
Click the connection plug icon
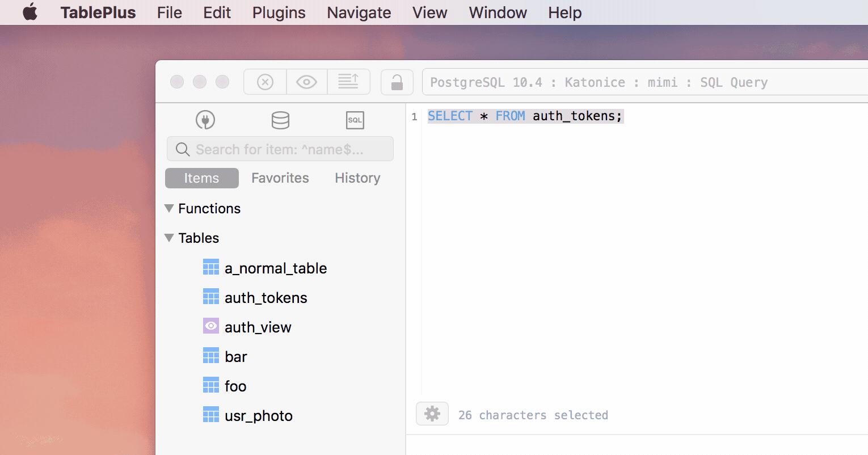click(205, 120)
